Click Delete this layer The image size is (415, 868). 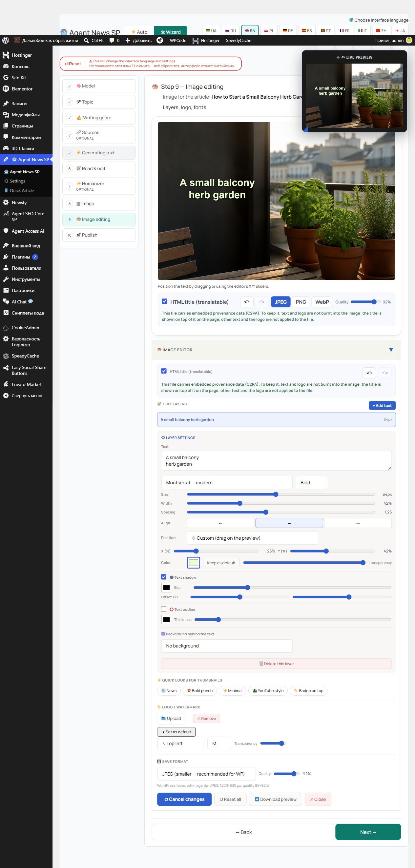click(276, 664)
